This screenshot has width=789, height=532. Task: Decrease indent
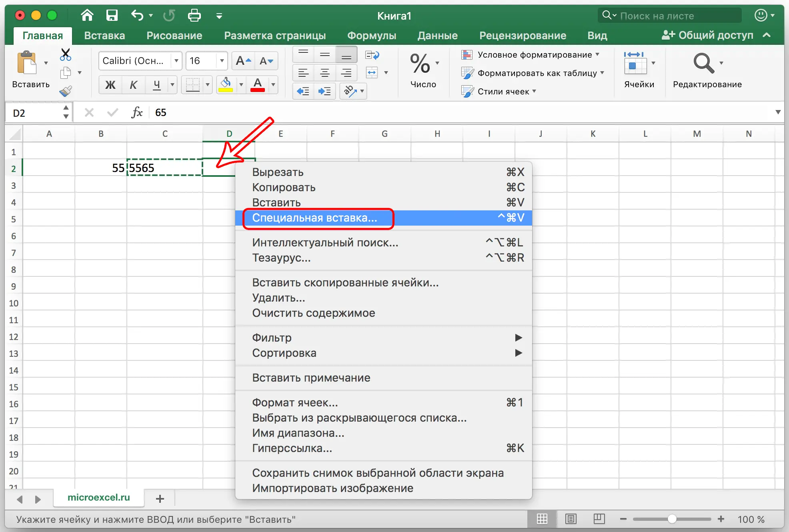pyautogui.click(x=303, y=91)
